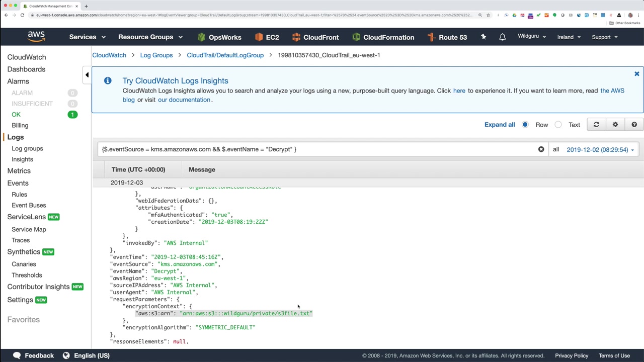Open the Ireland region selector

point(569,37)
